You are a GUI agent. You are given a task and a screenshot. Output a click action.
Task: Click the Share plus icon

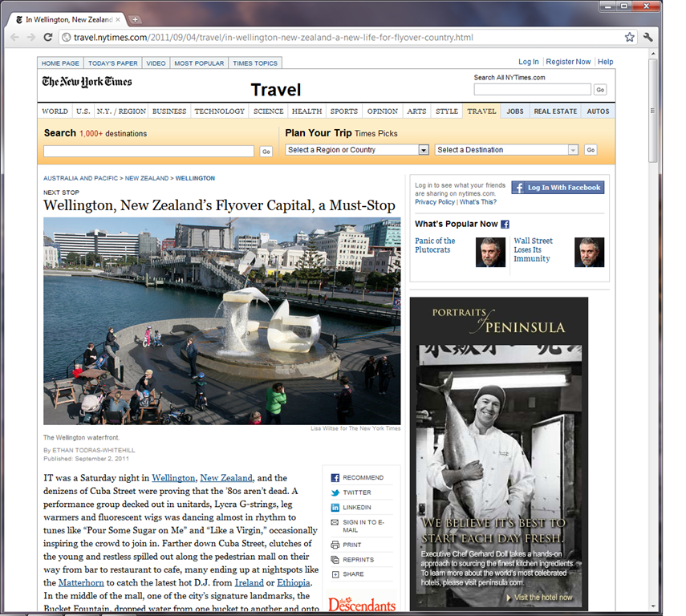[335, 574]
